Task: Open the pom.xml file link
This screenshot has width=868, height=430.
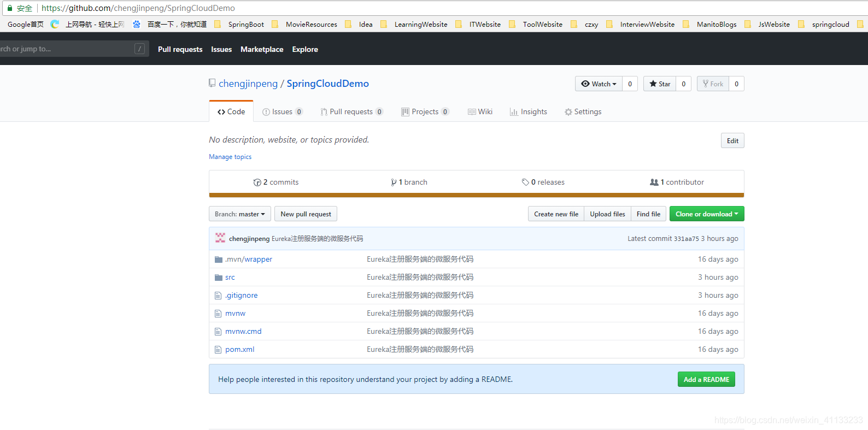Action: point(240,350)
